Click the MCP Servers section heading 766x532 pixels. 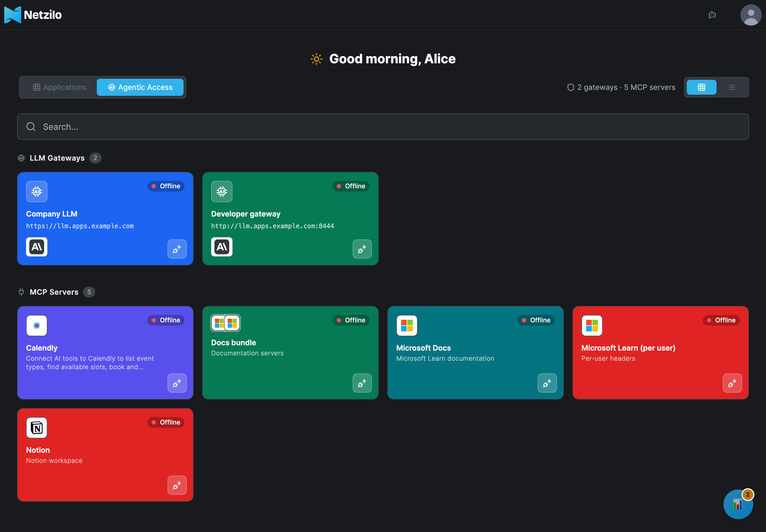(x=54, y=292)
